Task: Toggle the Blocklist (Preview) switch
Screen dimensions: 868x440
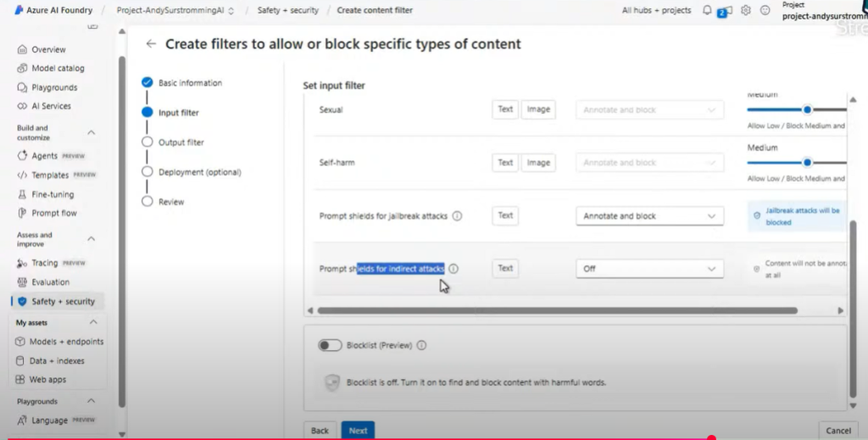Action: coord(329,345)
